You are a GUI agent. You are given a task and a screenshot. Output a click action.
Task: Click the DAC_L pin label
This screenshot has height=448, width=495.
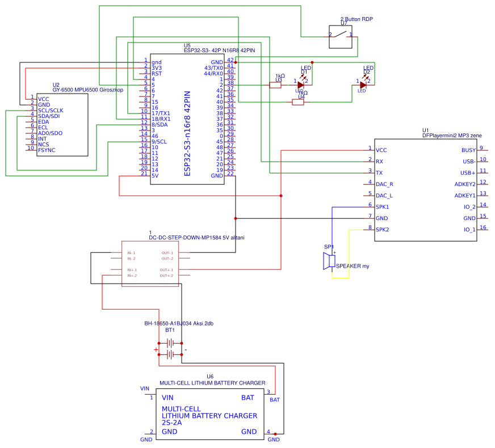click(x=384, y=196)
